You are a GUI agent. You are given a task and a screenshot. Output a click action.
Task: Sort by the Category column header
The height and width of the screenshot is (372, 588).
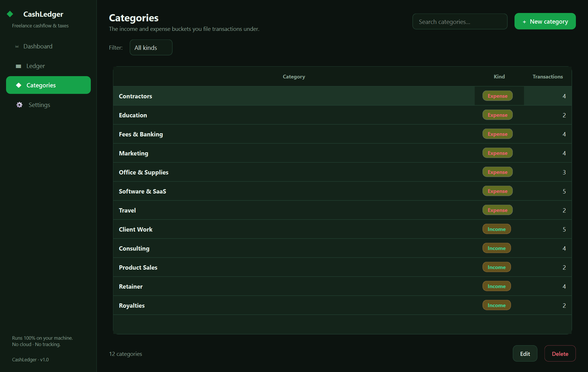[x=294, y=76]
